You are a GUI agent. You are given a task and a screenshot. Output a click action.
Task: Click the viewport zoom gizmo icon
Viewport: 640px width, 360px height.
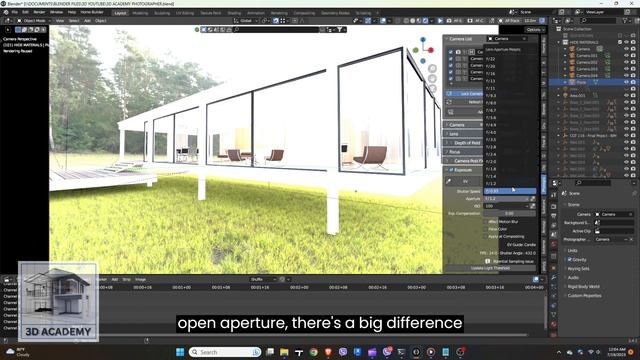(432, 69)
